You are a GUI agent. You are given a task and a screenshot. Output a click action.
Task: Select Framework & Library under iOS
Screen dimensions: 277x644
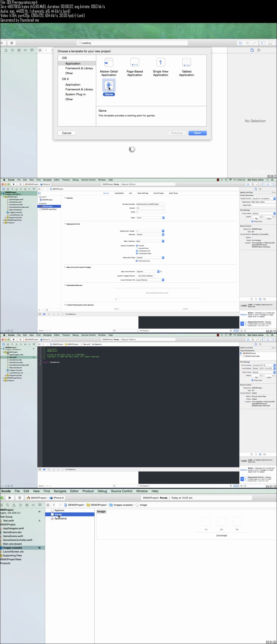(79, 68)
